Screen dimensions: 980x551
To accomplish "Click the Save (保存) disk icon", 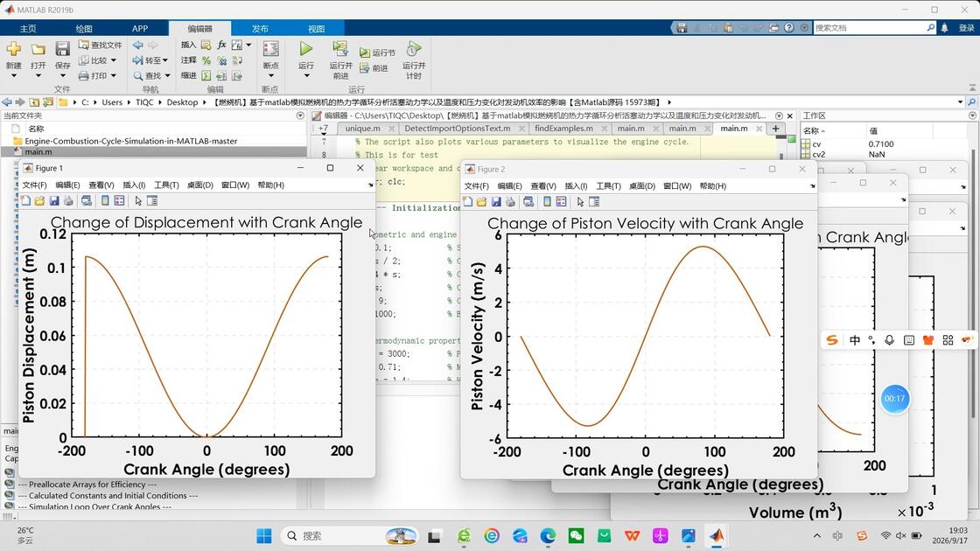I will tap(62, 49).
